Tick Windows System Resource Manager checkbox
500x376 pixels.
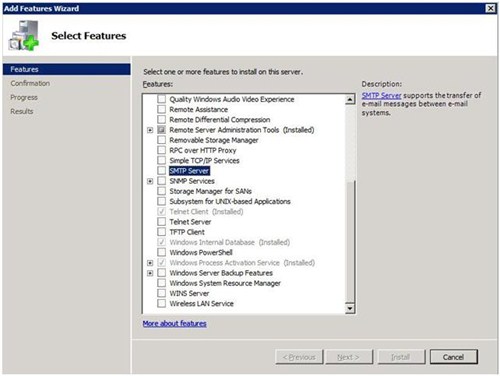(x=162, y=283)
